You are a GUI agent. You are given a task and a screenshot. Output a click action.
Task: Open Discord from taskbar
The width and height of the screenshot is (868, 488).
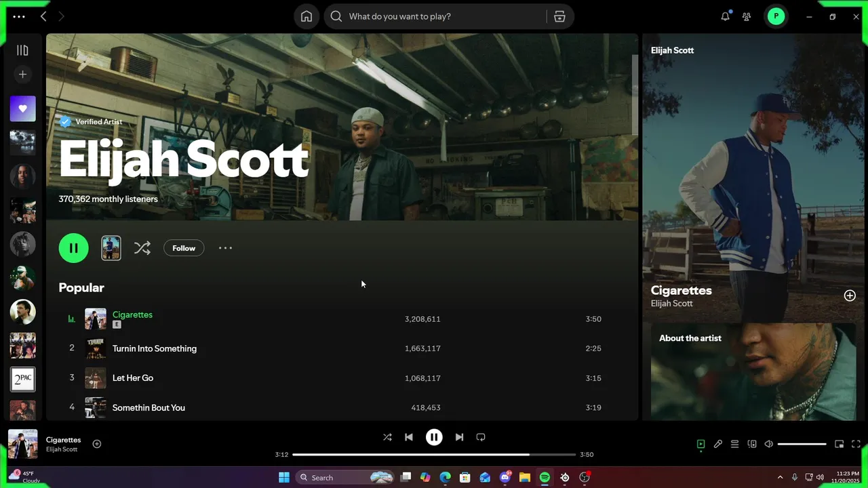pyautogui.click(x=505, y=477)
